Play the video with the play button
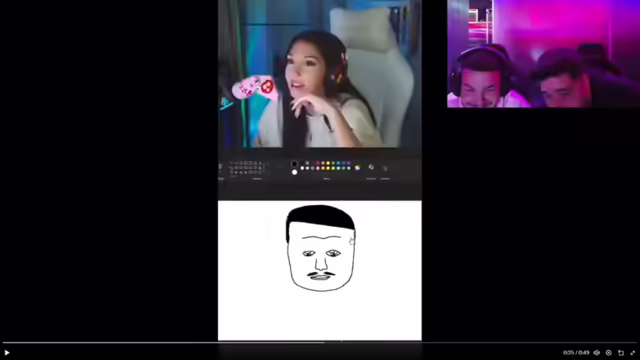Screen dimensions: 640x360 click(7, 352)
